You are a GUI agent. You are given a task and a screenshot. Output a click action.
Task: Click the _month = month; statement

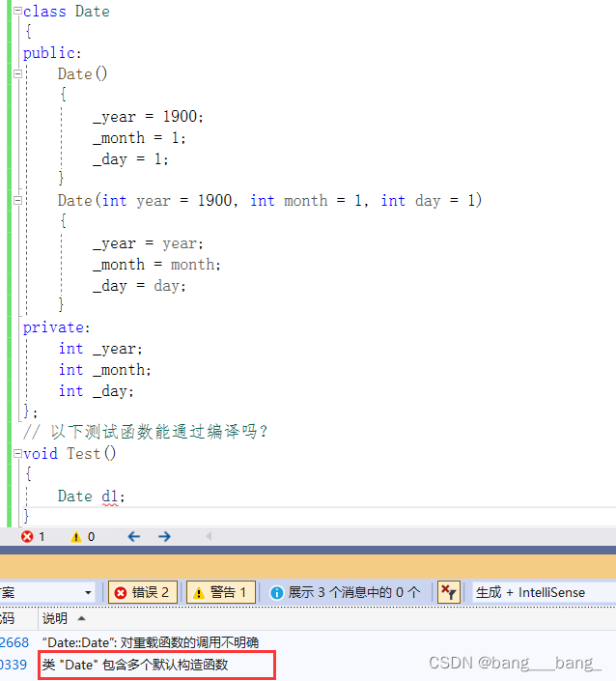156,265
